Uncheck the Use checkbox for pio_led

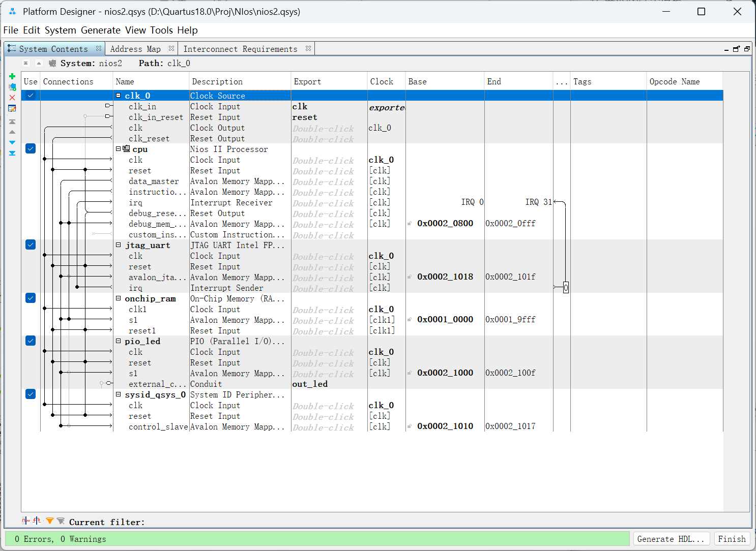[31, 341]
